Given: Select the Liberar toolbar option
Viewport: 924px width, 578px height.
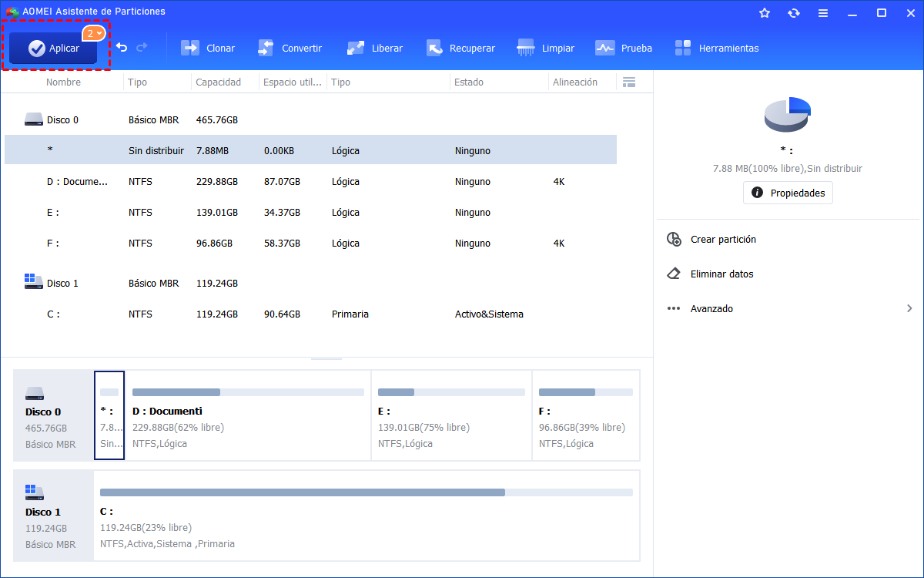Looking at the screenshot, I should point(375,49).
